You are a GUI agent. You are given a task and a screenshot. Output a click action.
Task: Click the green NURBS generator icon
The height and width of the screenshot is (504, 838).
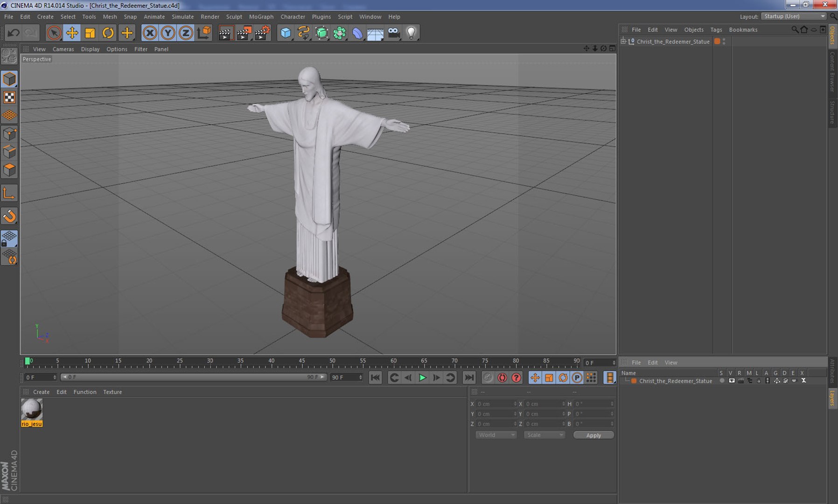click(322, 33)
